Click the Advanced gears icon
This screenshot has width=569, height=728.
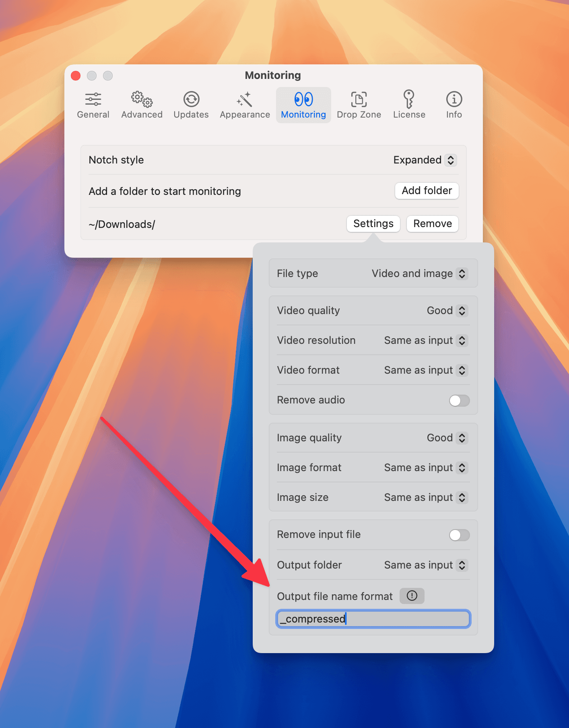click(x=142, y=99)
